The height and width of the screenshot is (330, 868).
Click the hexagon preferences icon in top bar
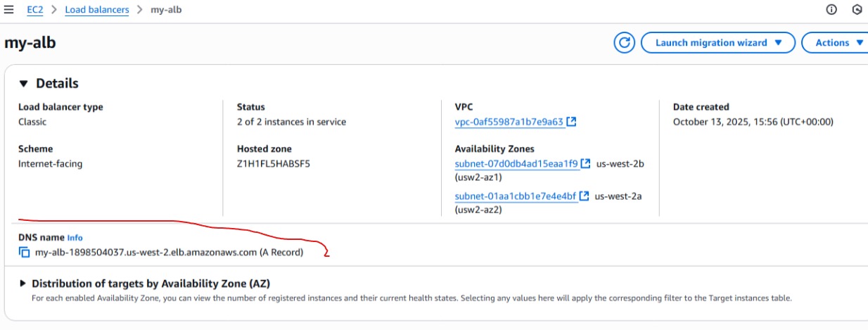[x=857, y=10]
